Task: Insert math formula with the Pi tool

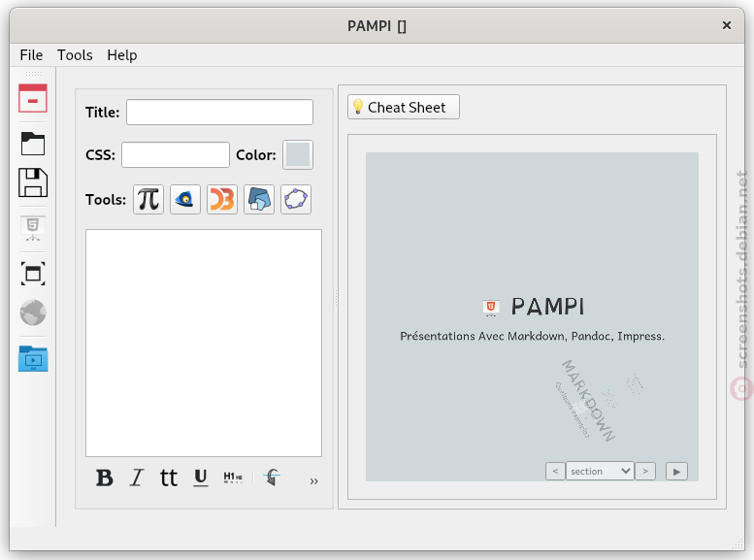Action: click(x=148, y=199)
